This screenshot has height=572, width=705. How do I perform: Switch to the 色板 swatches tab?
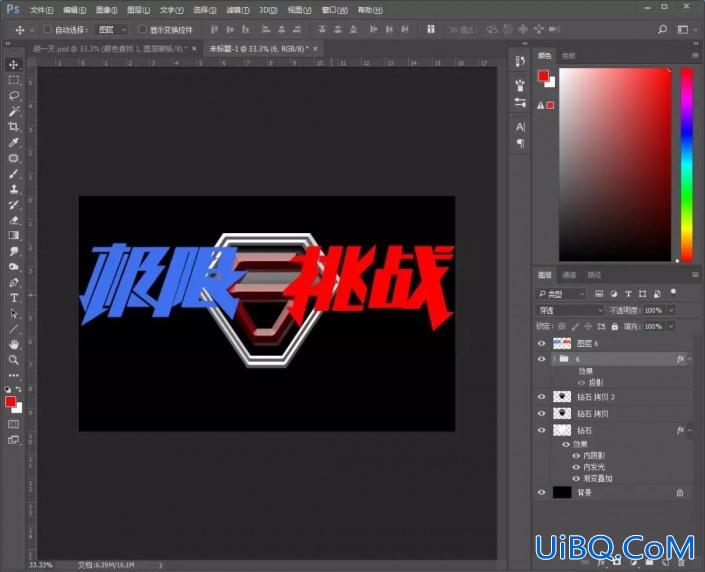[x=568, y=56]
